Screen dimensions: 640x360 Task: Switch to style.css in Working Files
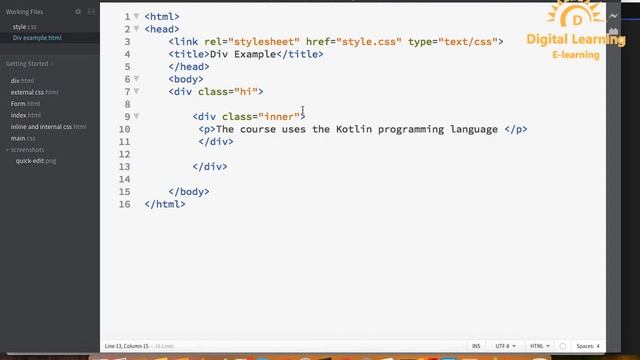point(24,27)
